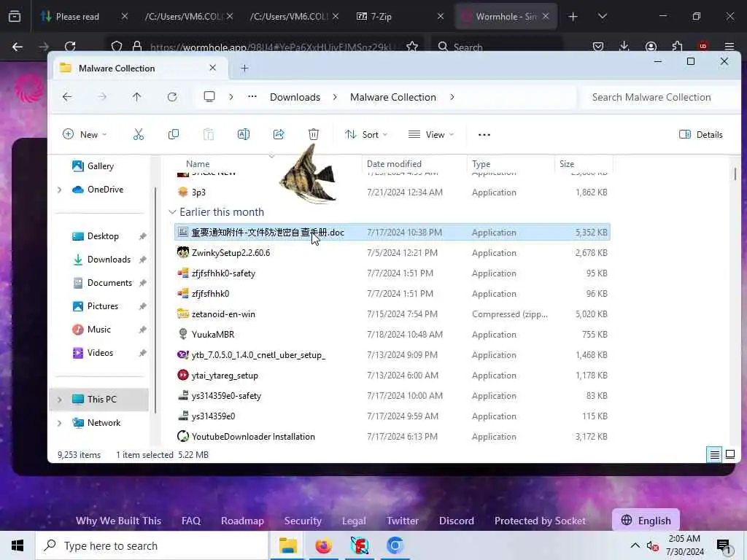This screenshot has width=747, height=560.
Task: Click chevron after Malware Collection in breadcrumb
Action: (452, 97)
